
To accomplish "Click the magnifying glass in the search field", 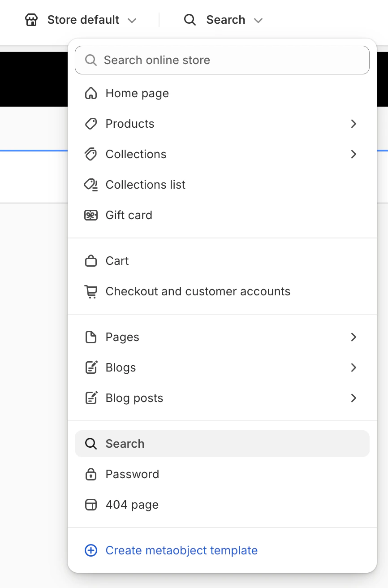I will pos(91,60).
